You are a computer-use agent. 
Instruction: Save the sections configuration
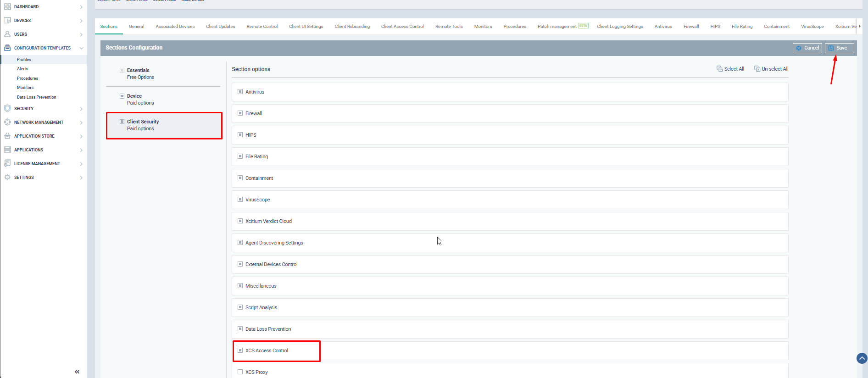click(839, 48)
